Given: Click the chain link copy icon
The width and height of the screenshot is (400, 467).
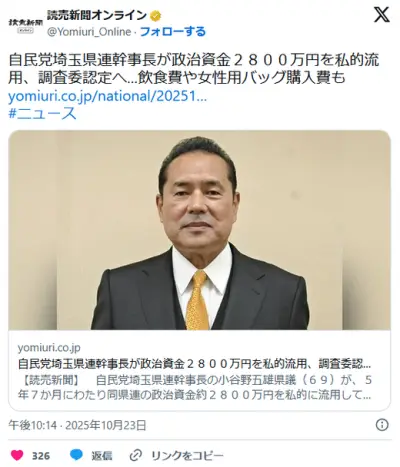Looking at the screenshot, I should pyautogui.click(x=136, y=455).
